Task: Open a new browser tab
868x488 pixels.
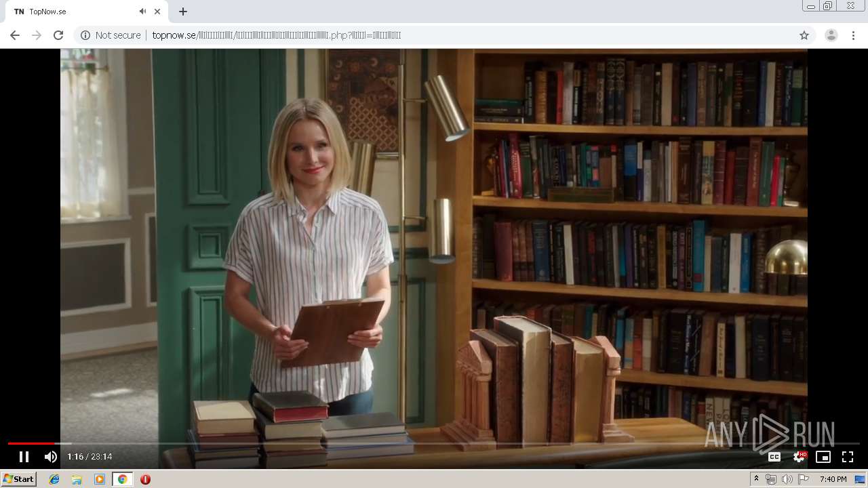Action: (183, 12)
